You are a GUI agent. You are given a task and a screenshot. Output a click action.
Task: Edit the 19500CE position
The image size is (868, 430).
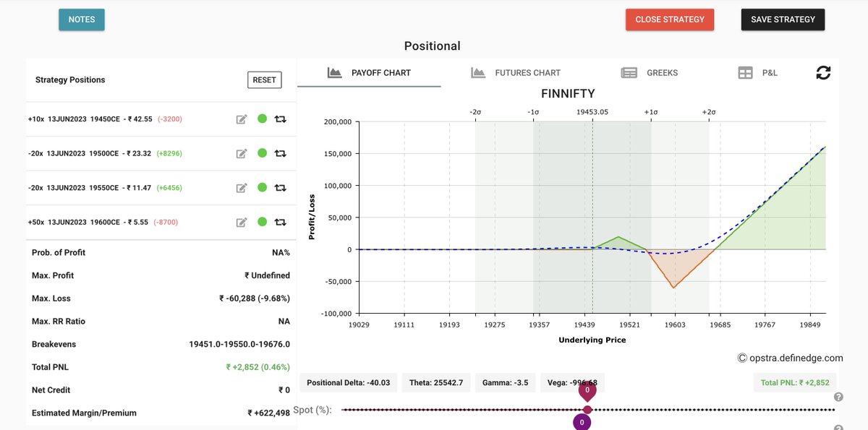(x=242, y=153)
